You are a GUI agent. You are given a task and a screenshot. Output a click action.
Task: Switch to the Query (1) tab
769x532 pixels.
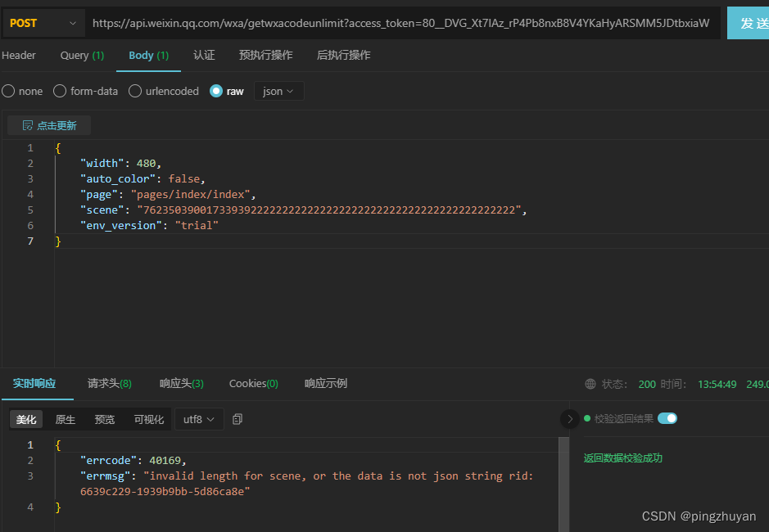(x=82, y=56)
